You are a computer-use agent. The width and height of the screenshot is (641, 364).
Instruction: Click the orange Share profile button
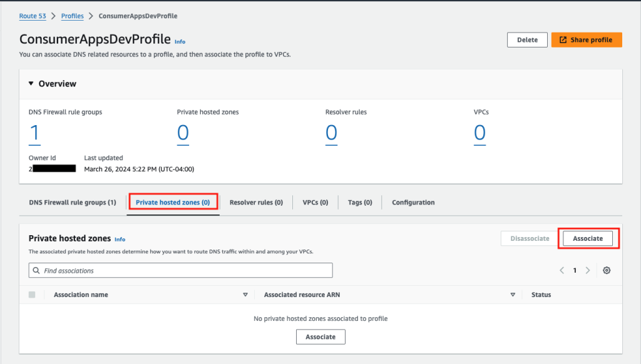tap(586, 39)
